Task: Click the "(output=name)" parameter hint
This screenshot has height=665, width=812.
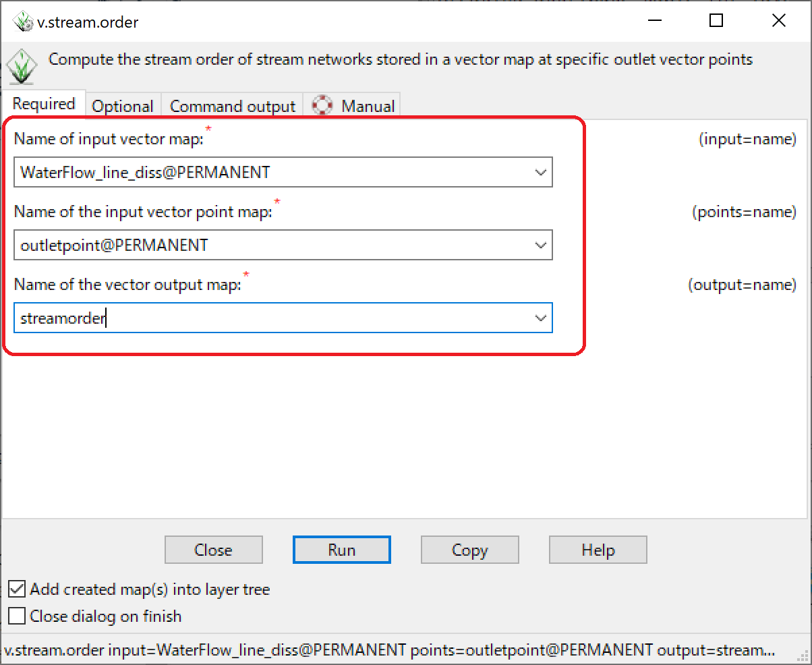Action: (x=743, y=285)
